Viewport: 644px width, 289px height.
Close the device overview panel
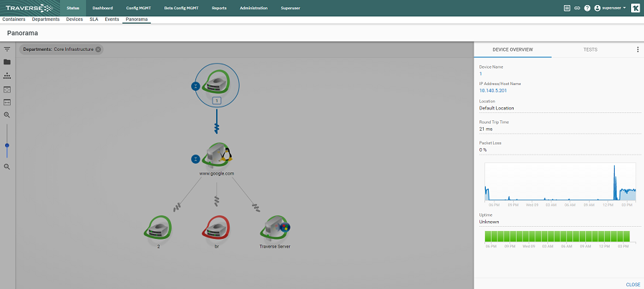pos(633,285)
